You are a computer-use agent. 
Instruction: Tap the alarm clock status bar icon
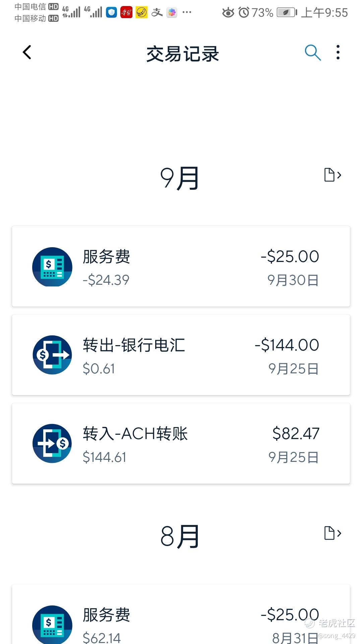pyautogui.click(x=244, y=13)
